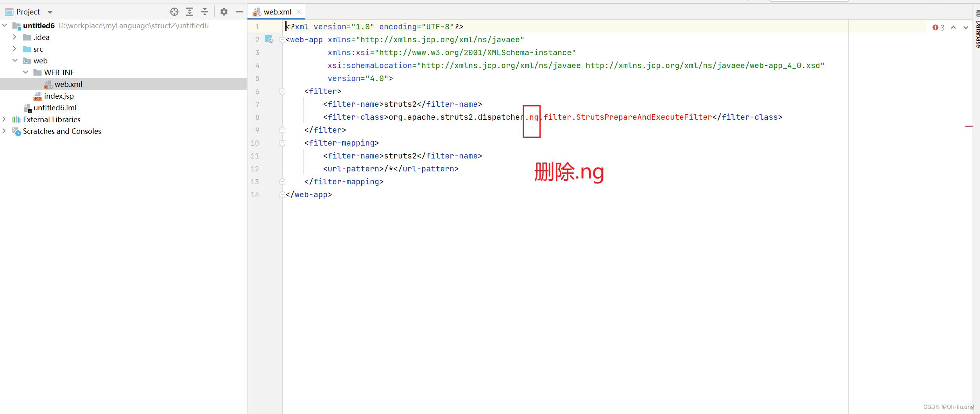Viewport: 980px width, 414px height.
Task: Navigate to next error with down arrow
Action: [x=966, y=27]
